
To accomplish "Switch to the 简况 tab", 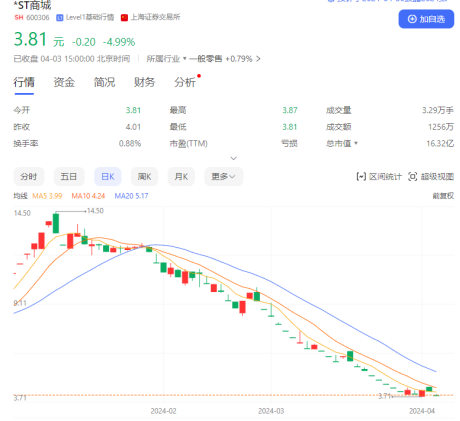I will coord(104,82).
